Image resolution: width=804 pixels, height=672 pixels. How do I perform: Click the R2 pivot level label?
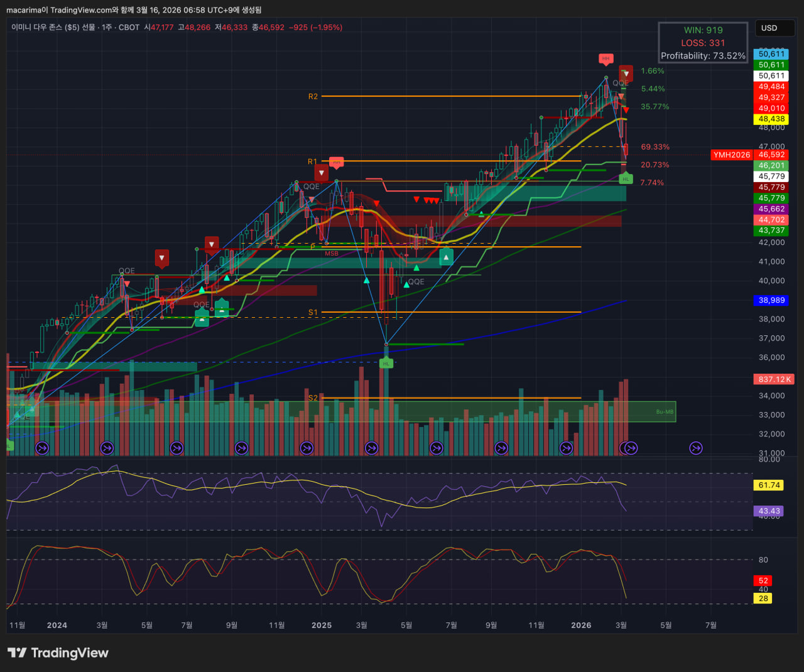(313, 96)
